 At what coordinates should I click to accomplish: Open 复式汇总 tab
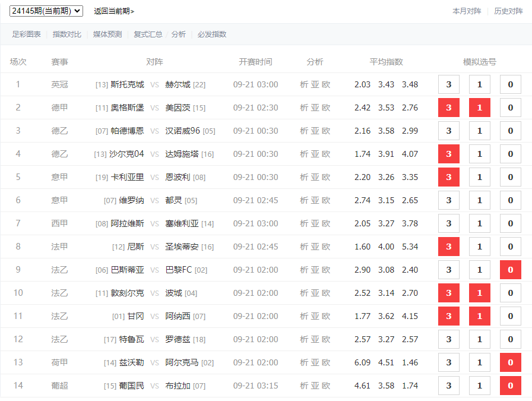148,34
